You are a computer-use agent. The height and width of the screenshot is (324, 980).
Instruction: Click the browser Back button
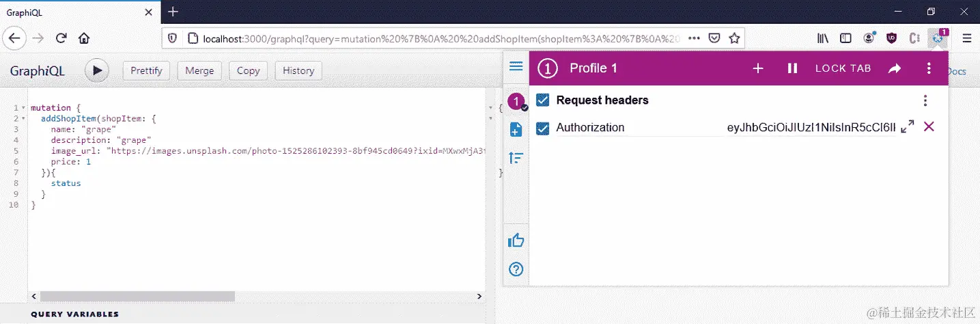[15, 38]
